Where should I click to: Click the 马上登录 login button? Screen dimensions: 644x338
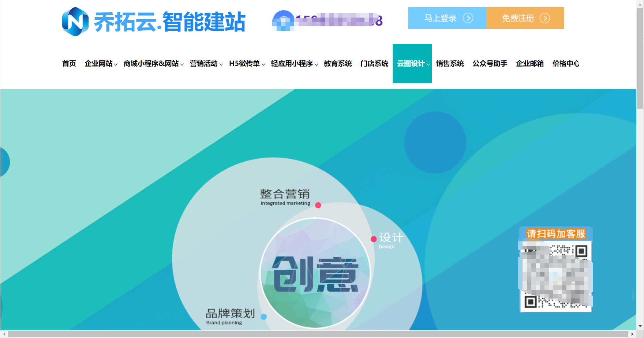(x=441, y=18)
